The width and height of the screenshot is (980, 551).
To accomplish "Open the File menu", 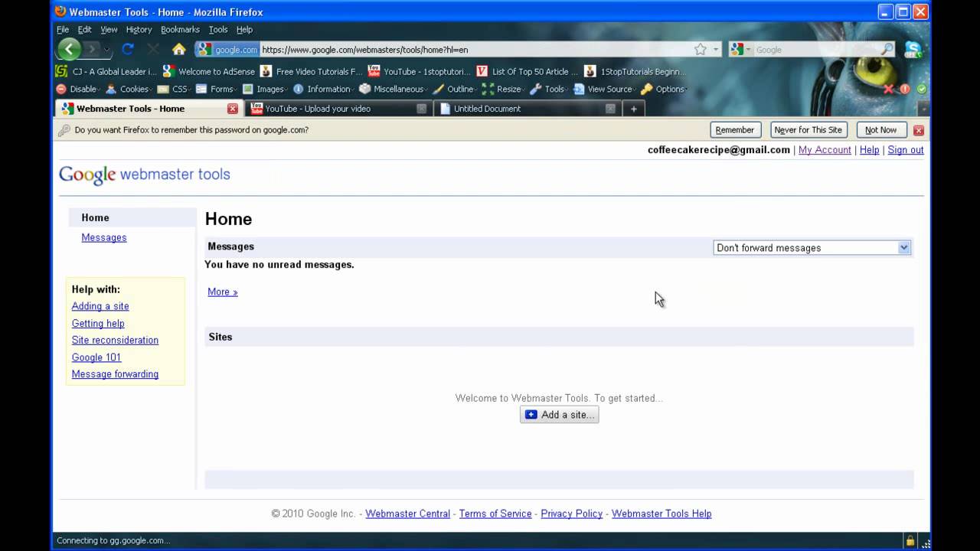I will (63, 30).
